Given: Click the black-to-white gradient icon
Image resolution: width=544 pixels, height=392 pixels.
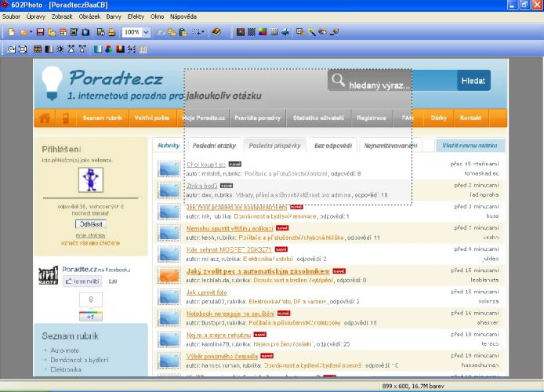Looking at the screenshot, I should tap(49, 49).
